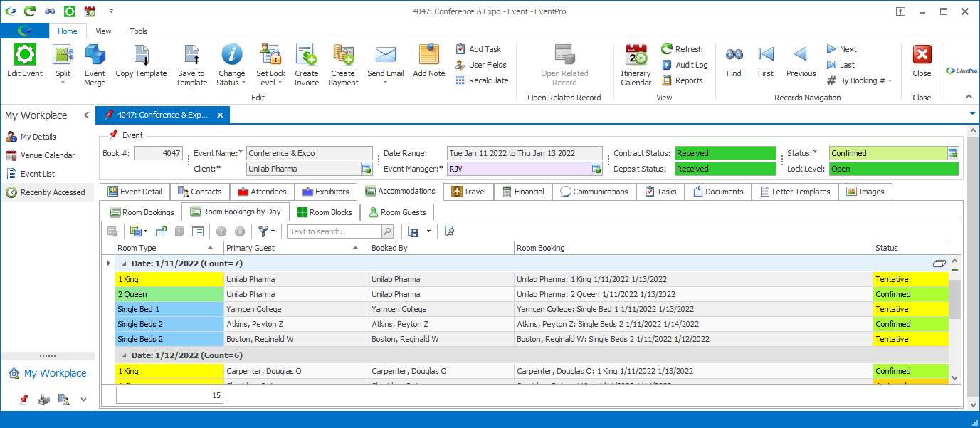Screen dimensions: 980x428
Task: Go to the Last record
Action: (841, 65)
